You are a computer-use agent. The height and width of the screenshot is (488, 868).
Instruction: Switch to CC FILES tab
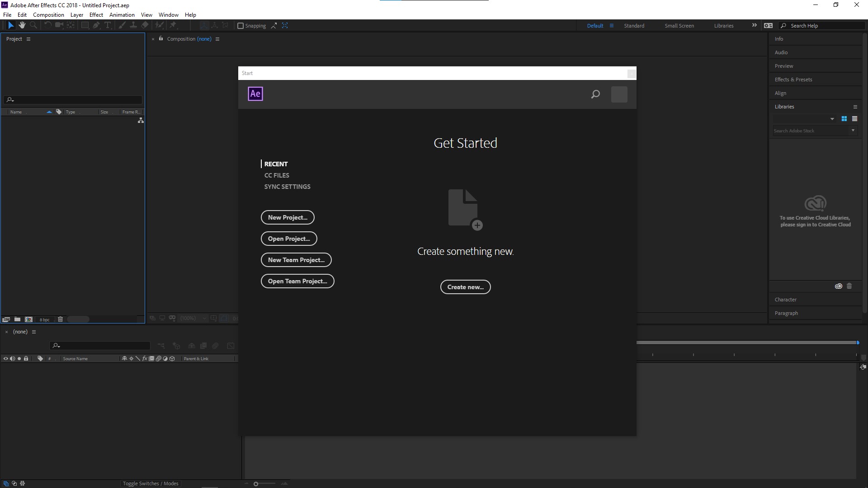[277, 175]
